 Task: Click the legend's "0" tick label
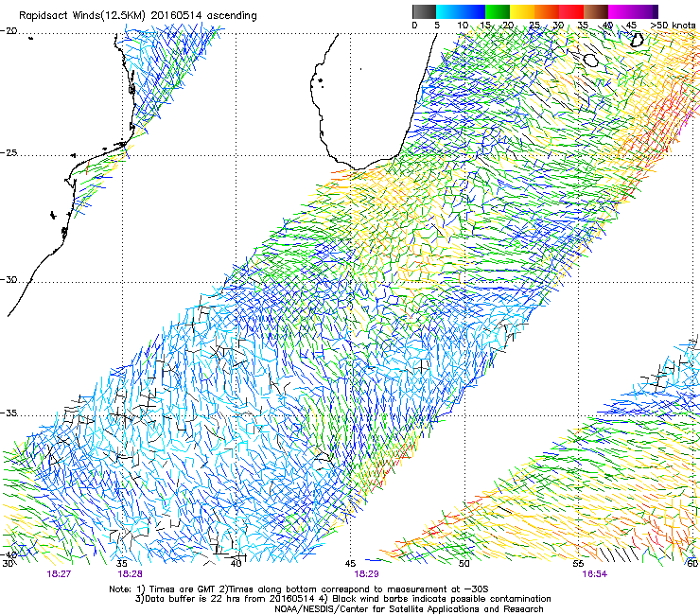click(414, 26)
